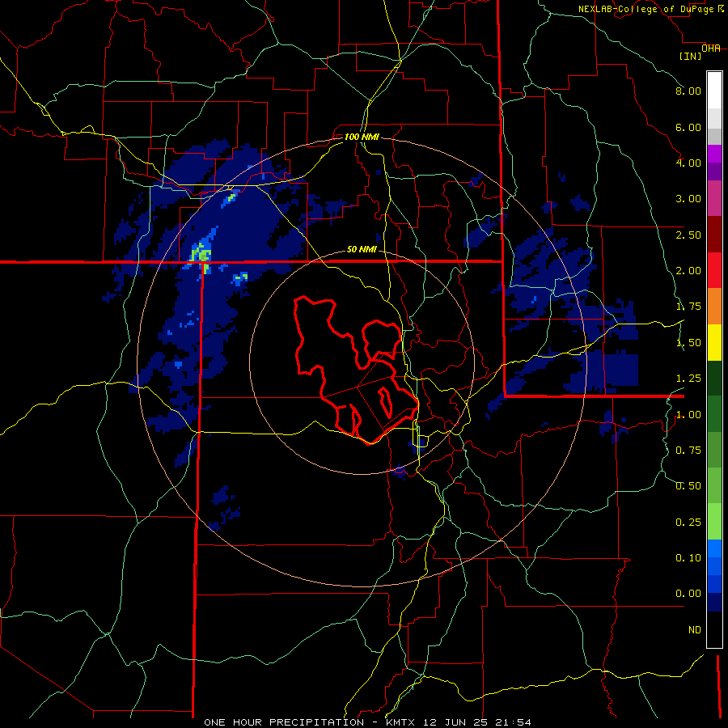Click the 2.00 legend value
The width and height of the screenshot is (728, 728).
[688, 271]
